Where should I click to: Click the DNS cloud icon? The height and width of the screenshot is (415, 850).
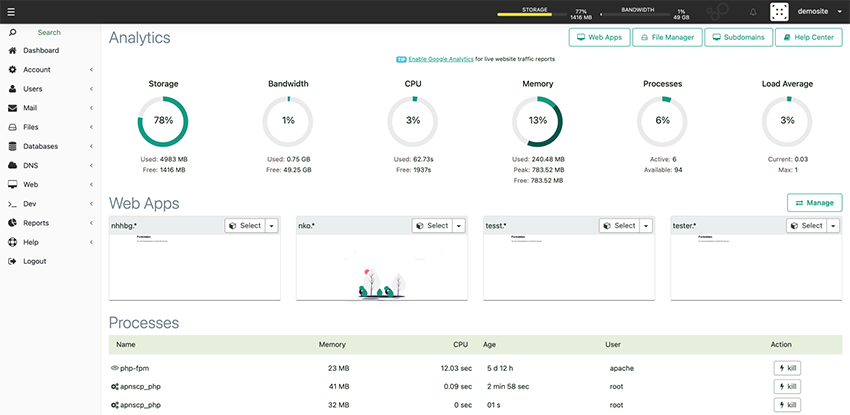[12, 166]
